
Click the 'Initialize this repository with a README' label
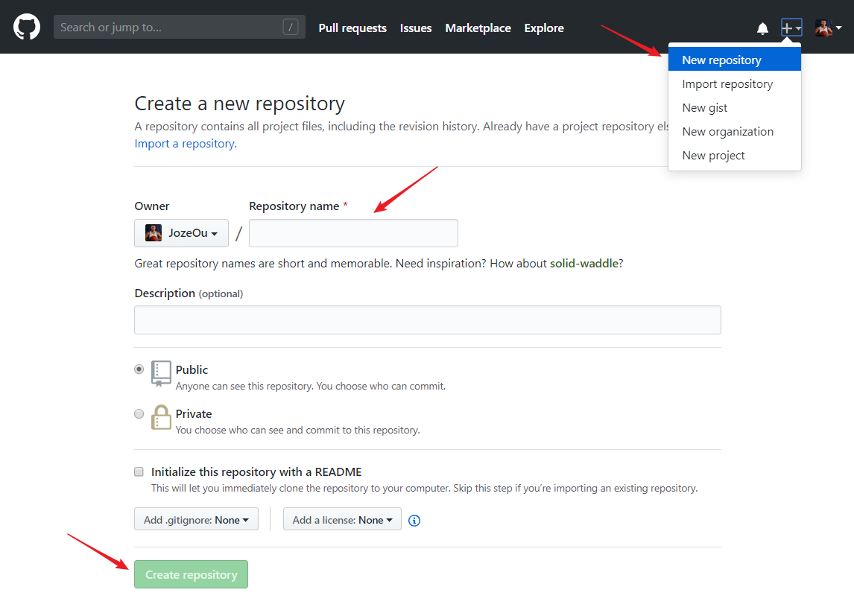click(256, 471)
